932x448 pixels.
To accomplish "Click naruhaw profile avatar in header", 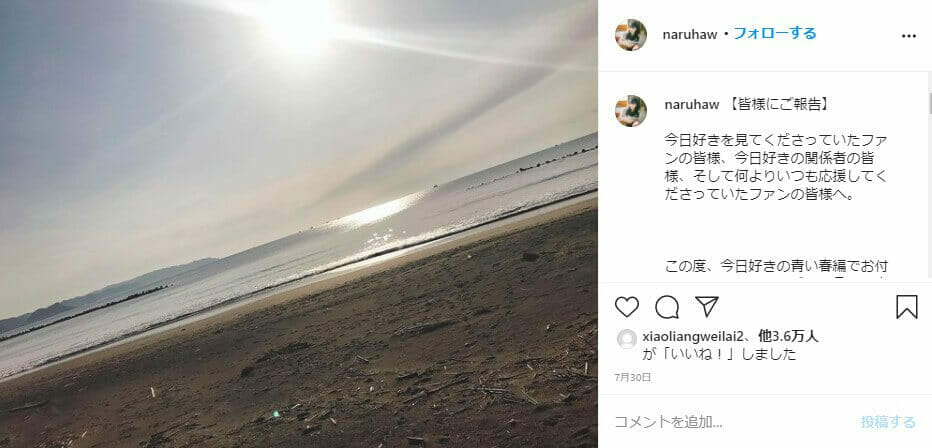I will coord(631,35).
